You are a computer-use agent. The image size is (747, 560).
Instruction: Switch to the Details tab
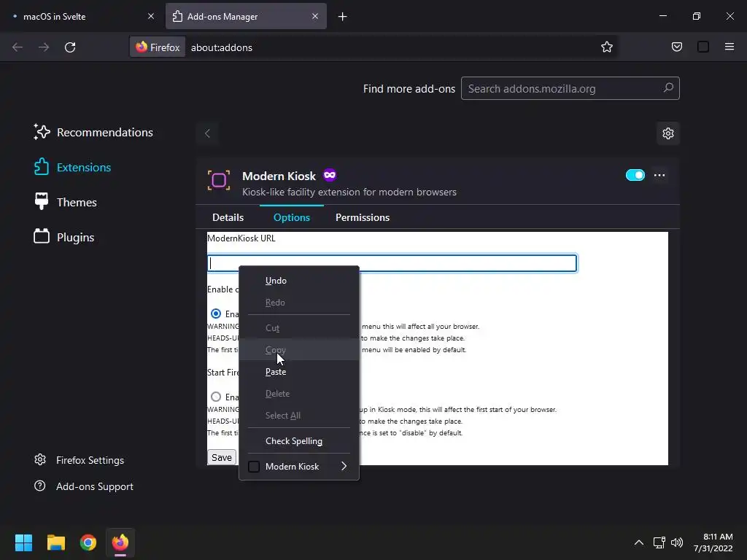click(228, 217)
